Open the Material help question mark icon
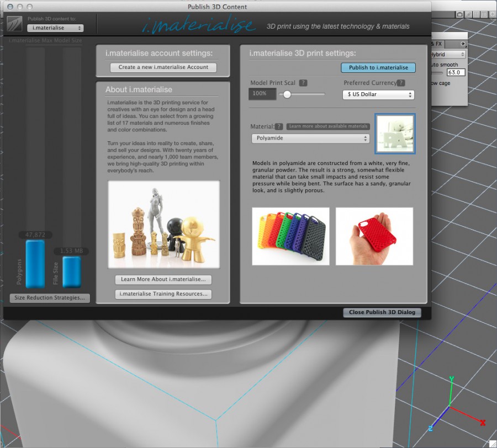Image resolution: width=497 pixels, height=448 pixels. pos(279,126)
